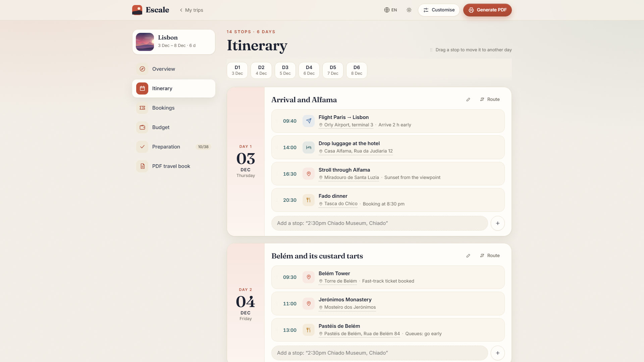Viewport: 644px width, 362px height.
Task: Toggle the light/dark theme sun icon
Action: tap(409, 10)
